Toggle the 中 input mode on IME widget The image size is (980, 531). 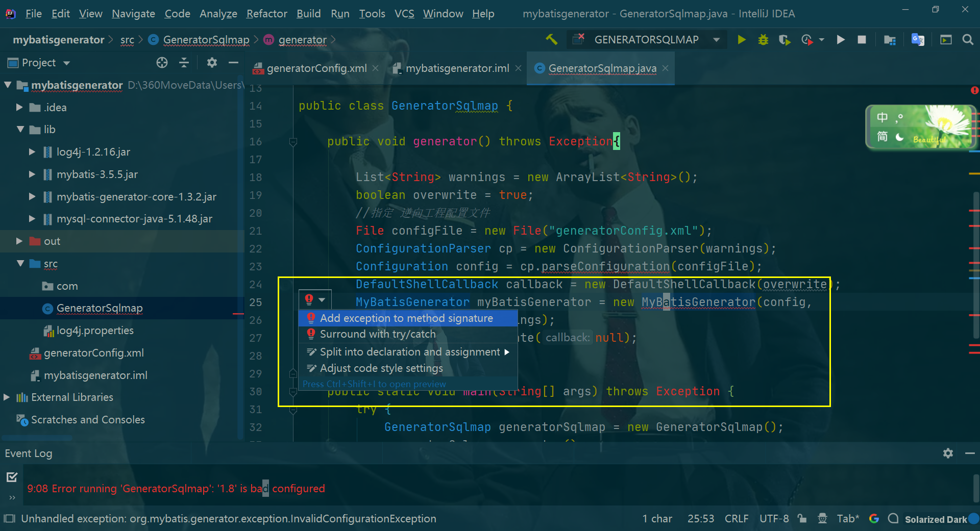coord(882,118)
